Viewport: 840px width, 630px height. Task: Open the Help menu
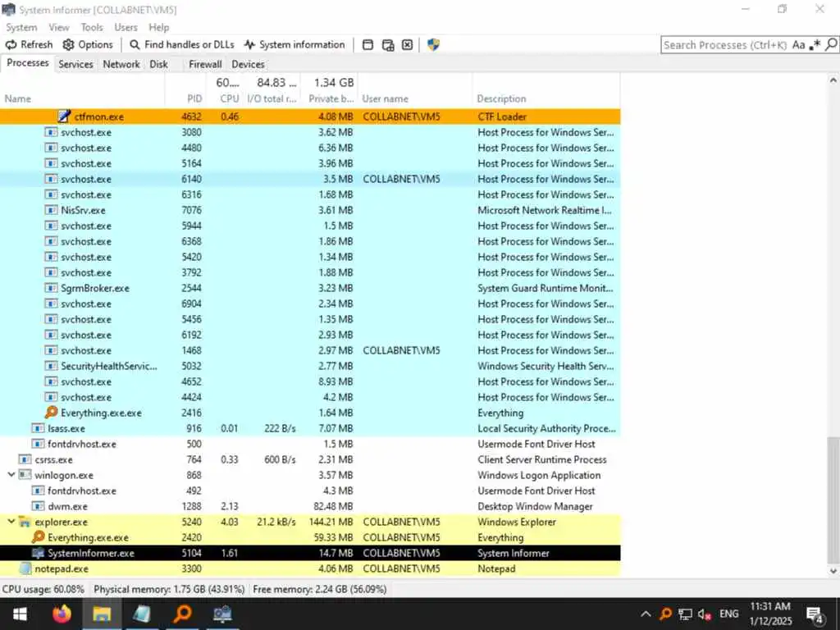[x=158, y=27]
